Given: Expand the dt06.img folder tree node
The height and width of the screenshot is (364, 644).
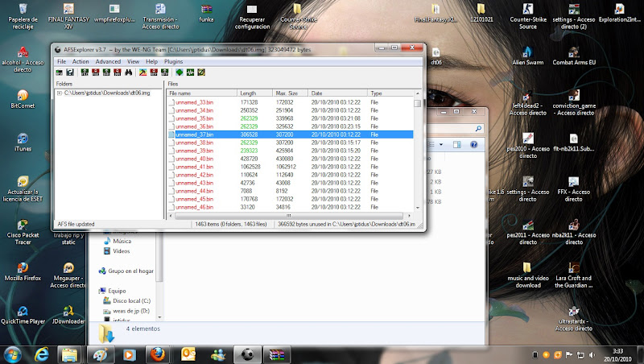Looking at the screenshot, I should [59, 93].
